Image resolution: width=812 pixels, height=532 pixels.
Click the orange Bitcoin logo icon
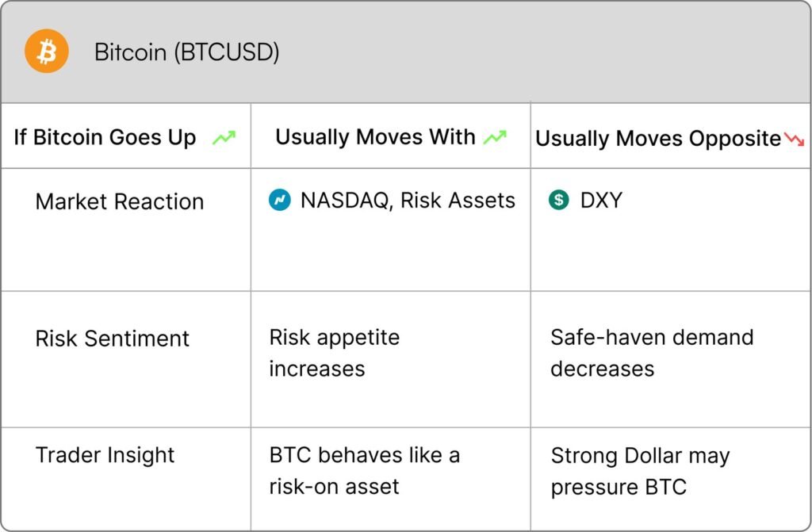click(47, 51)
